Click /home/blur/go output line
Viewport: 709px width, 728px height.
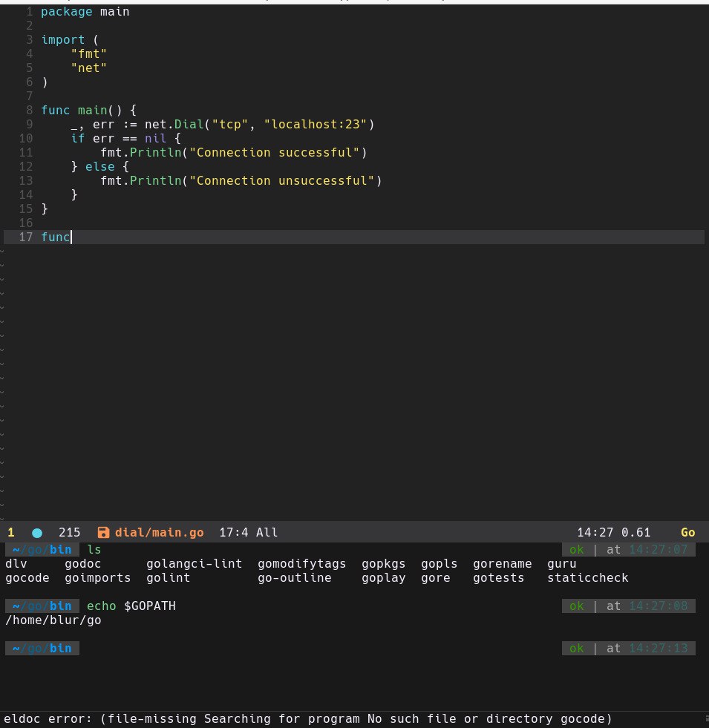point(53,620)
